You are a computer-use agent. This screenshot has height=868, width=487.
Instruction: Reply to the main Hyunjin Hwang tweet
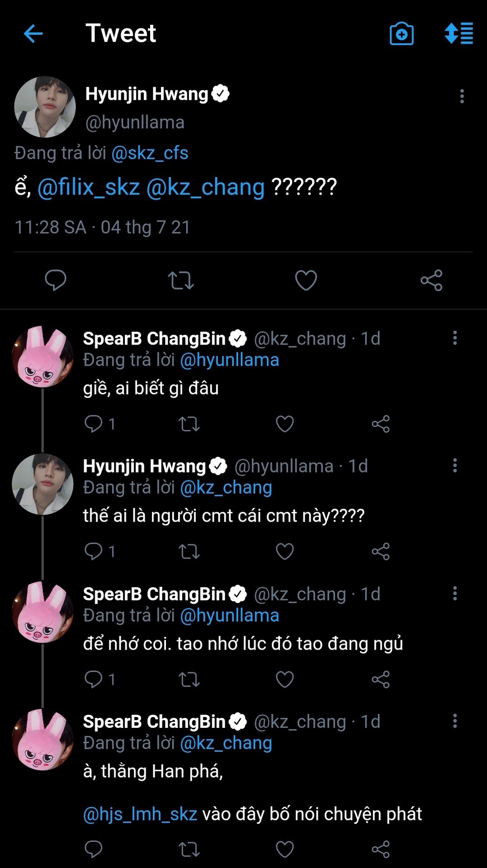(56, 280)
